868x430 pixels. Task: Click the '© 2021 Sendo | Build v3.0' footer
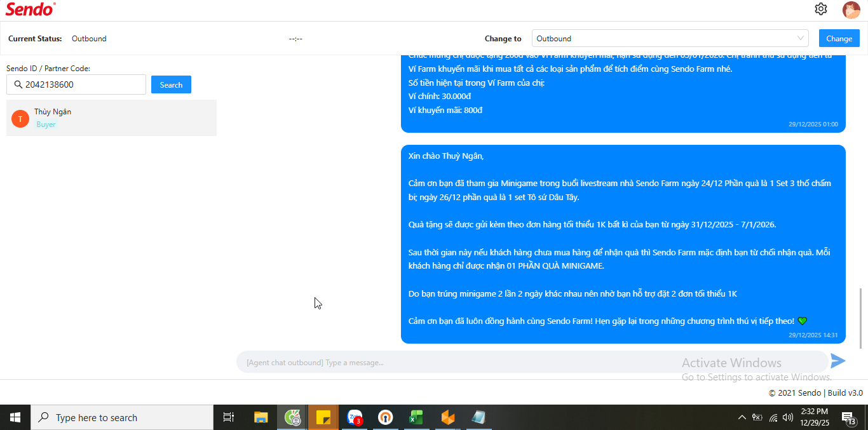coord(816,393)
